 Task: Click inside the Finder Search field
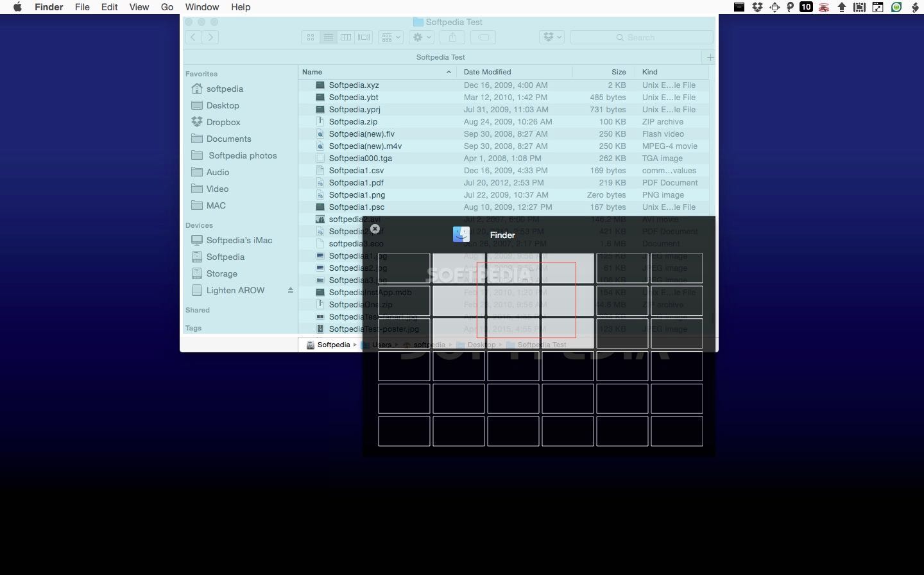pos(641,37)
